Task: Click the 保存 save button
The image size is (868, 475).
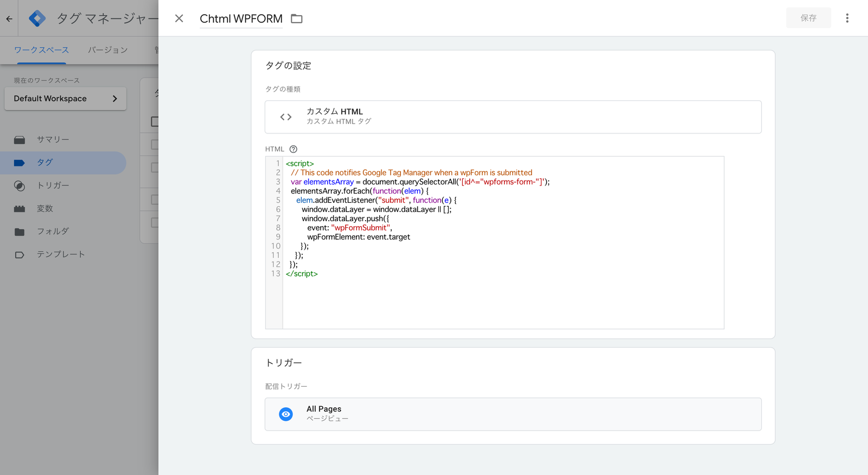Action: click(808, 18)
